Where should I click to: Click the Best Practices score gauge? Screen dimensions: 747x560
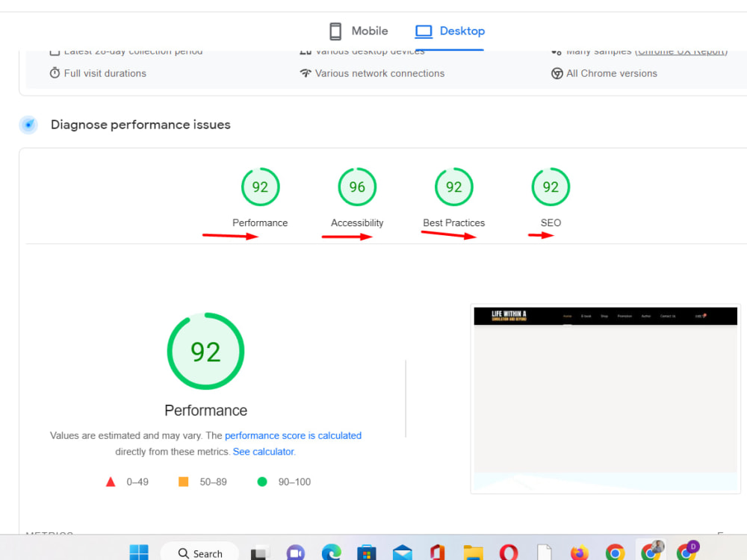[x=454, y=187]
